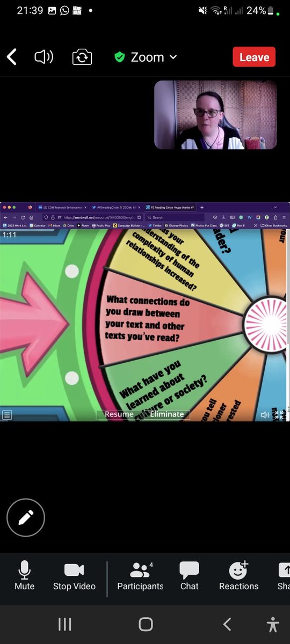Open the Campaign Builder bookmark
Viewport: 290px width, 644px height.
pos(128,226)
